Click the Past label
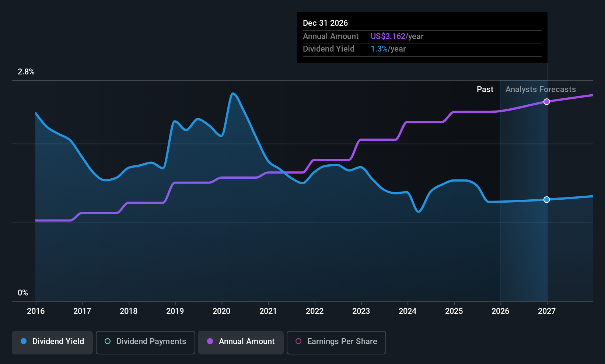Viewport: 605px width, 364px height. click(485, 90)
